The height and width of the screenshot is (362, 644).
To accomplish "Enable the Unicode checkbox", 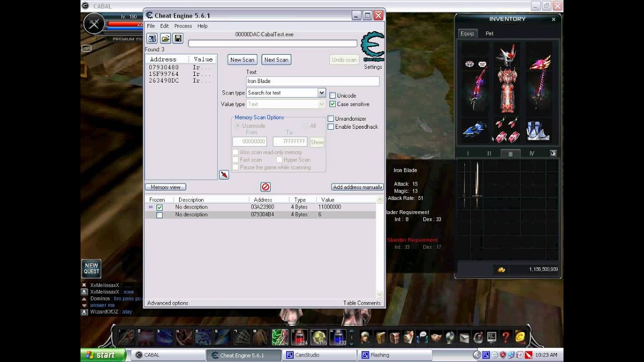I will [x=332, y=96].
